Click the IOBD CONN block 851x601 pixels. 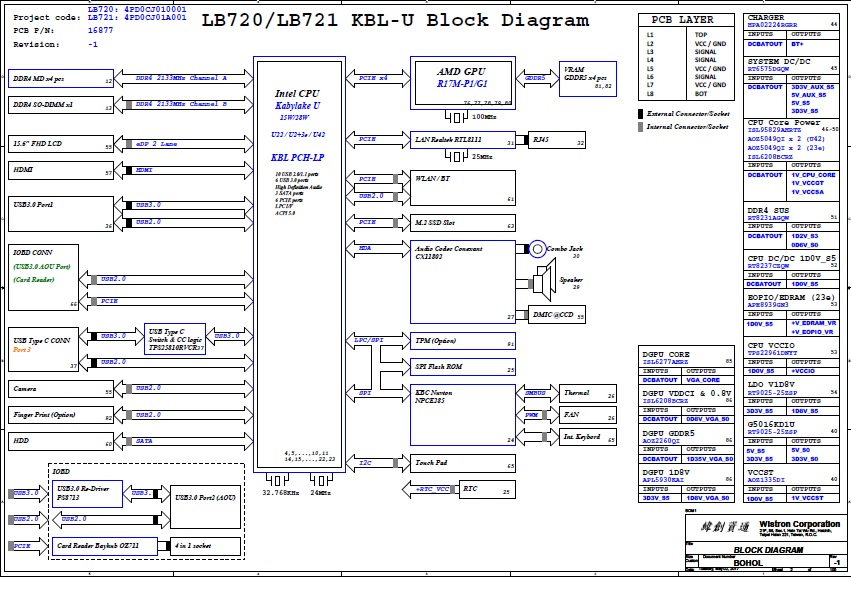coord(43,277)
